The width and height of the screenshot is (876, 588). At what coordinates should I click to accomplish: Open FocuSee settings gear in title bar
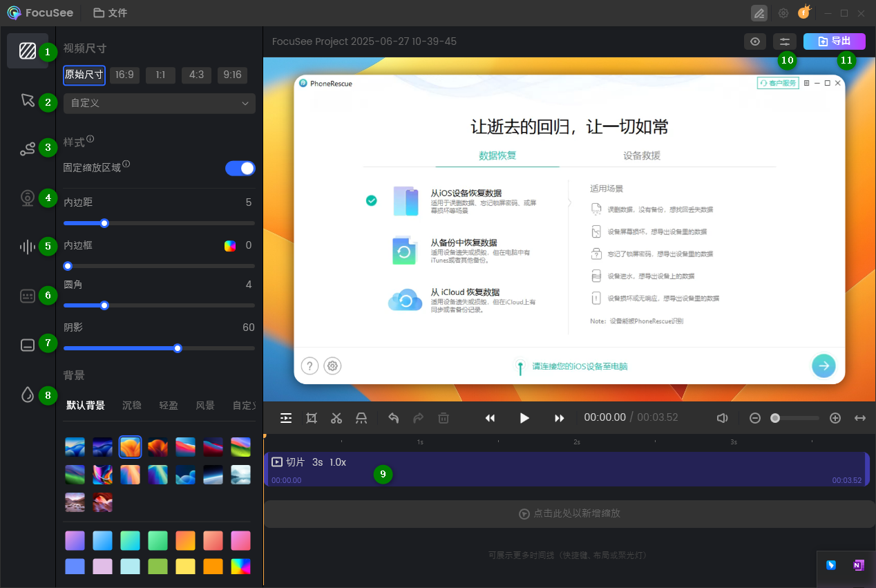[x=783, y=13]
